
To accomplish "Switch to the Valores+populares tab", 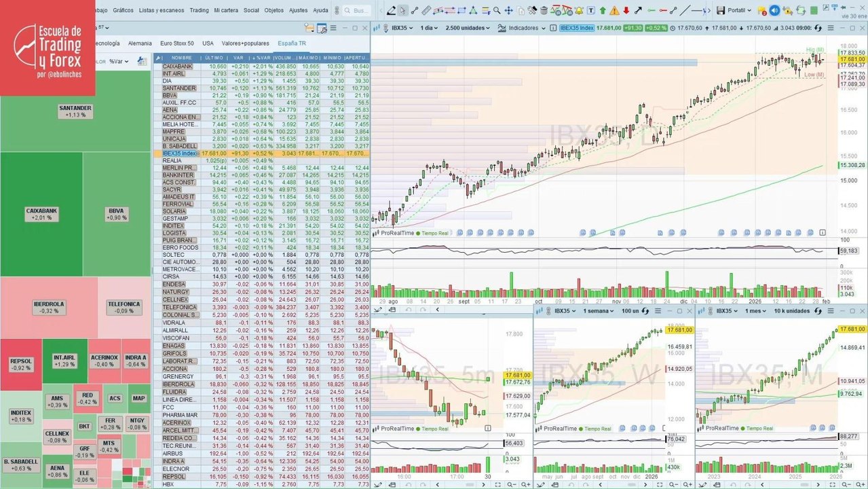I will [x=245, y=43].
